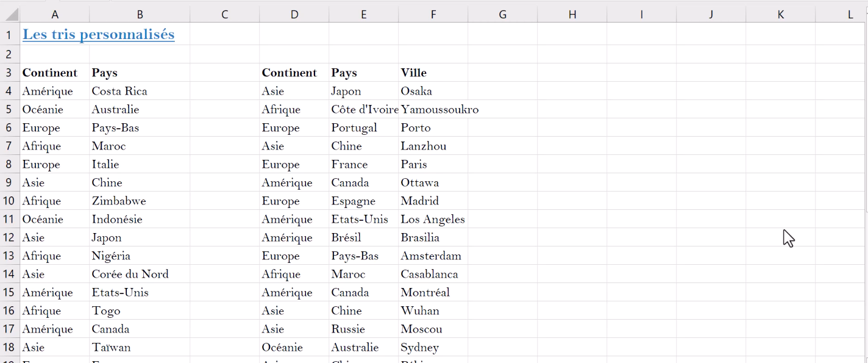The height and width of the screenshot is (363, 868).
Task: Open the "Les tris personnalisés" title link
Action: pos(98,35)
